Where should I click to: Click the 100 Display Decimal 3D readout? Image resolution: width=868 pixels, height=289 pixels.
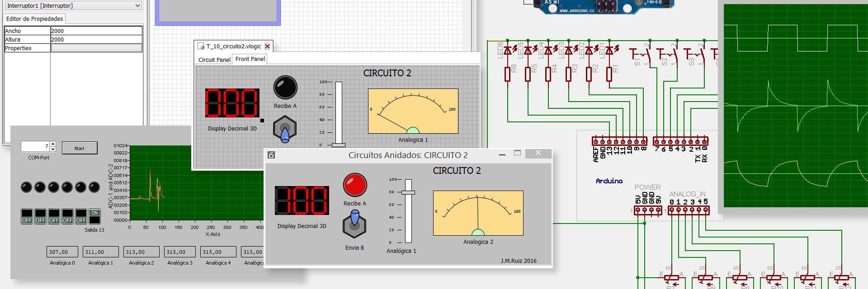point(302,200)
